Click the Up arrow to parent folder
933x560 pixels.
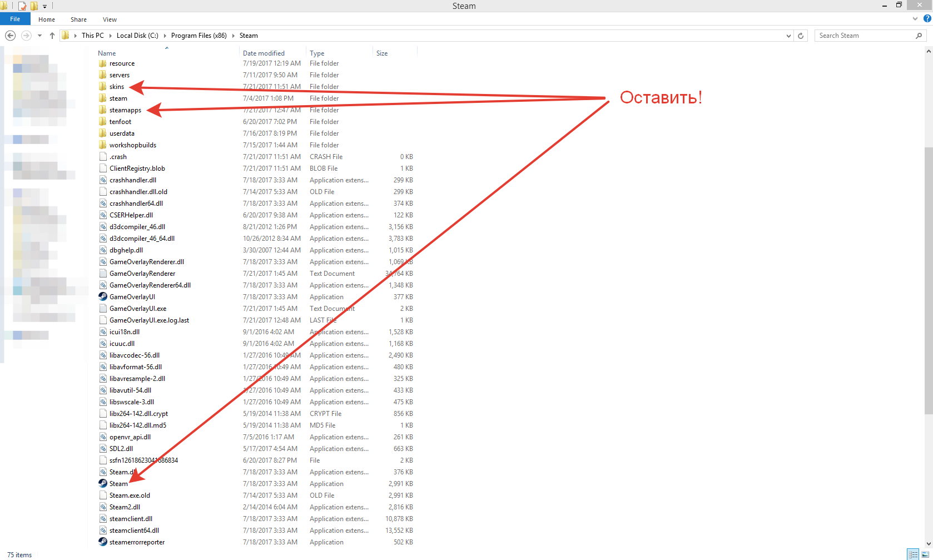(52, 36)
